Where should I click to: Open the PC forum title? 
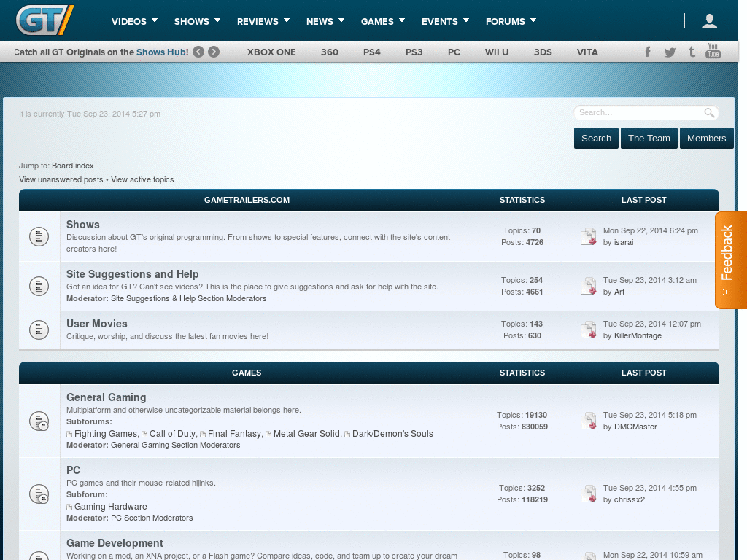[74, 470]
